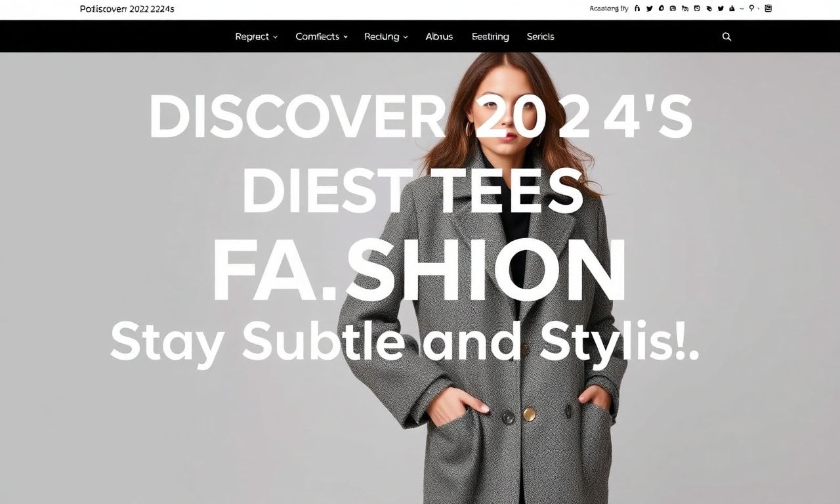
Task: Expand the small arrow beside location pin
Action: point(759,9)
